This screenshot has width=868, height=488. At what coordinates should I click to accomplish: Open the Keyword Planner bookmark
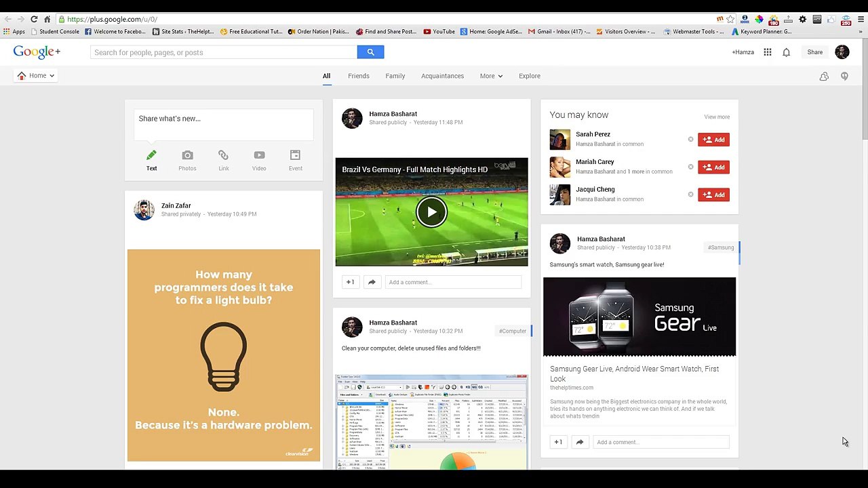coord(761,31)
